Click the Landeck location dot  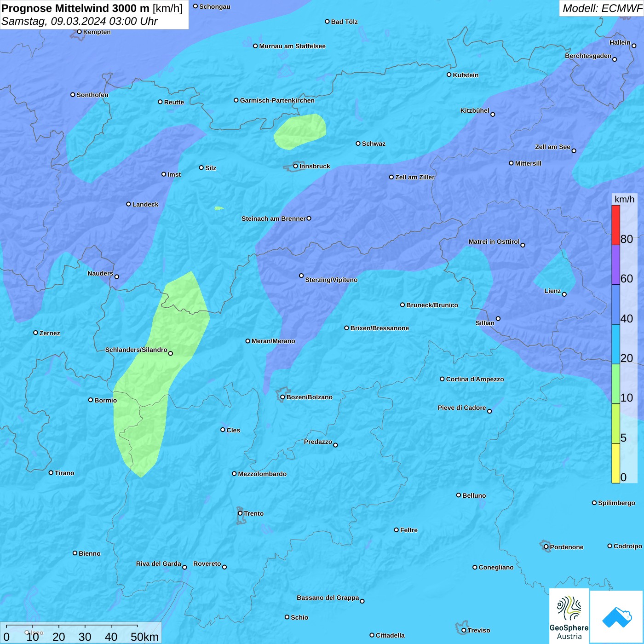[128, 204]
